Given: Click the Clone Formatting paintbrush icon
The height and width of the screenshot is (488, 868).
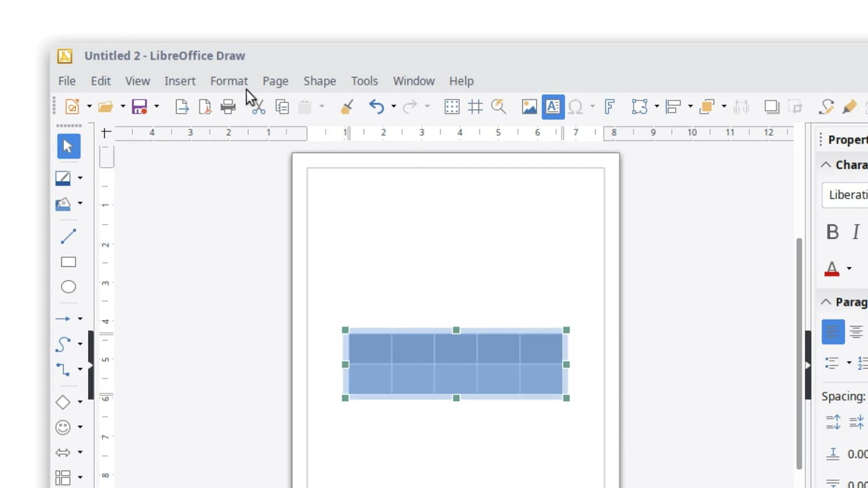Looking at the screenshot, I should click(x=347, y=106).
